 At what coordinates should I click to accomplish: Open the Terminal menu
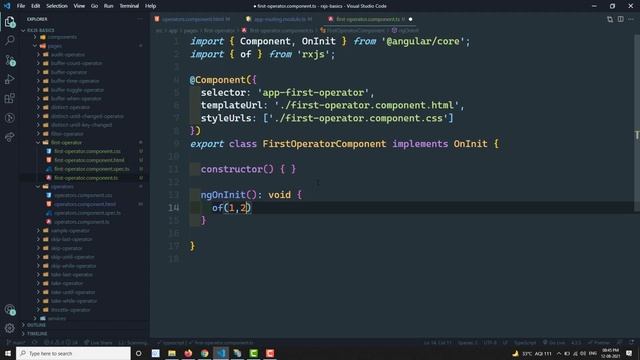click(129, 6)
